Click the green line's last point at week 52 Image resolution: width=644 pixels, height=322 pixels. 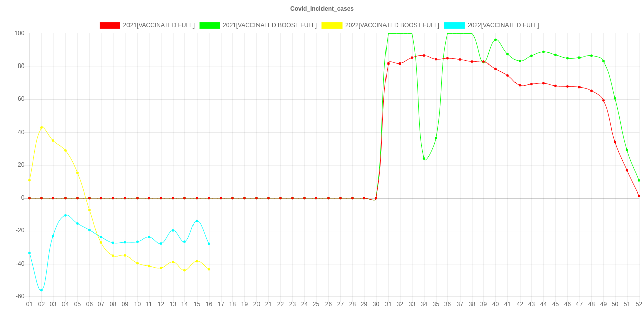click(639, 180)
